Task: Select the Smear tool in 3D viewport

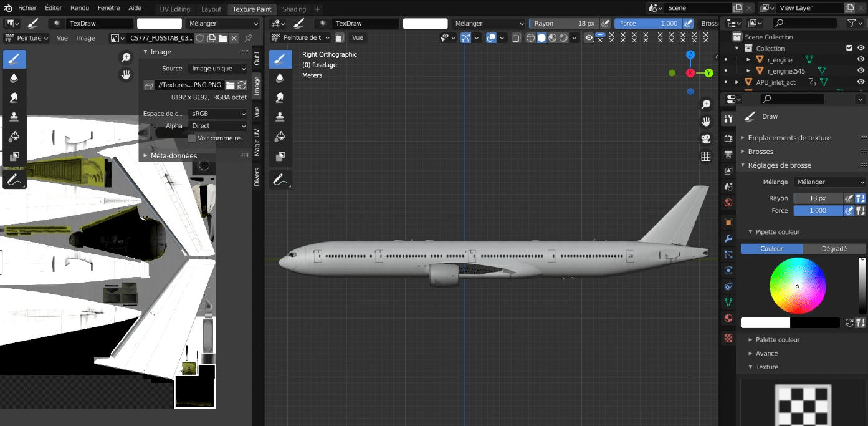Action: point(280,97)
